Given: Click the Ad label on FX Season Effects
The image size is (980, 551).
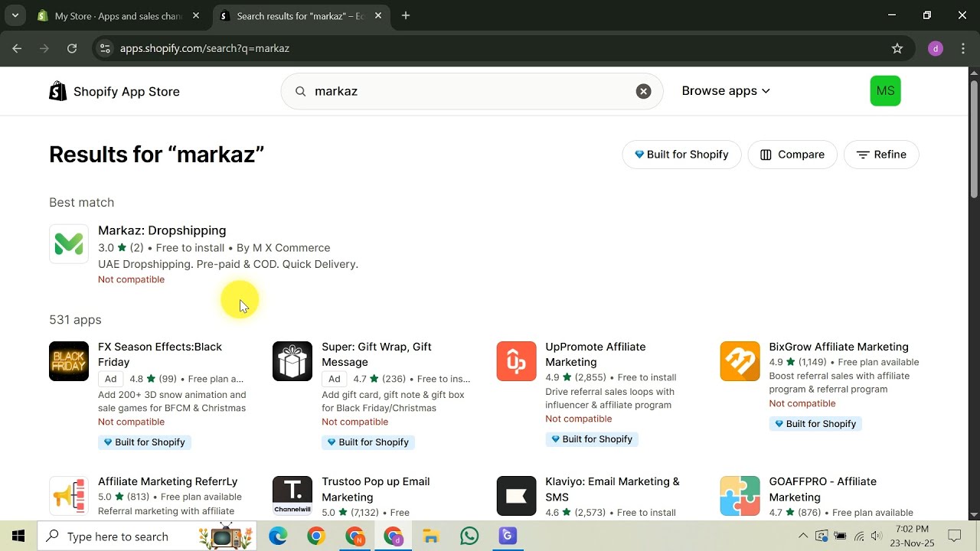Looking at the screenshot, I should 111,379.
